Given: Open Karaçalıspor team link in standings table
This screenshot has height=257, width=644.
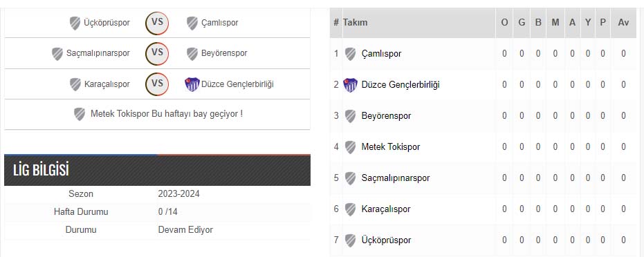Looking at the screenshot, I should (x=386, y=209).
